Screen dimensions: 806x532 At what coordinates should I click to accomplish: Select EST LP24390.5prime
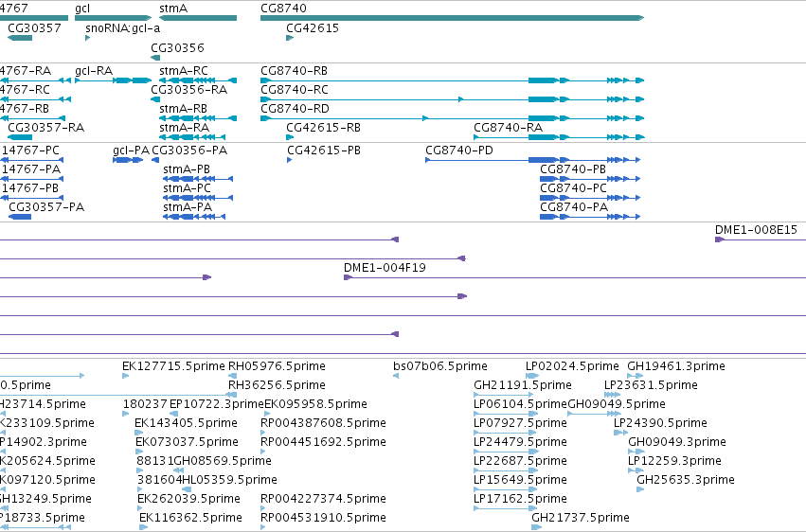[621, 433]
